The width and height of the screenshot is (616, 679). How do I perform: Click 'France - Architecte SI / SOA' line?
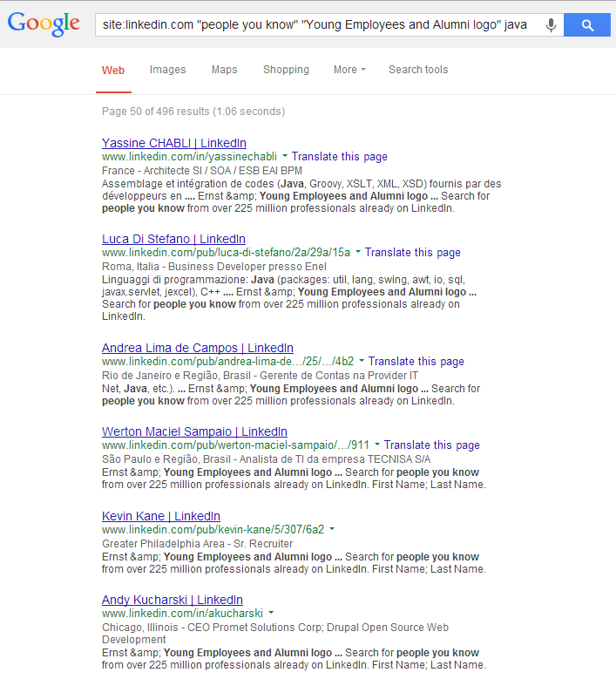202,171
